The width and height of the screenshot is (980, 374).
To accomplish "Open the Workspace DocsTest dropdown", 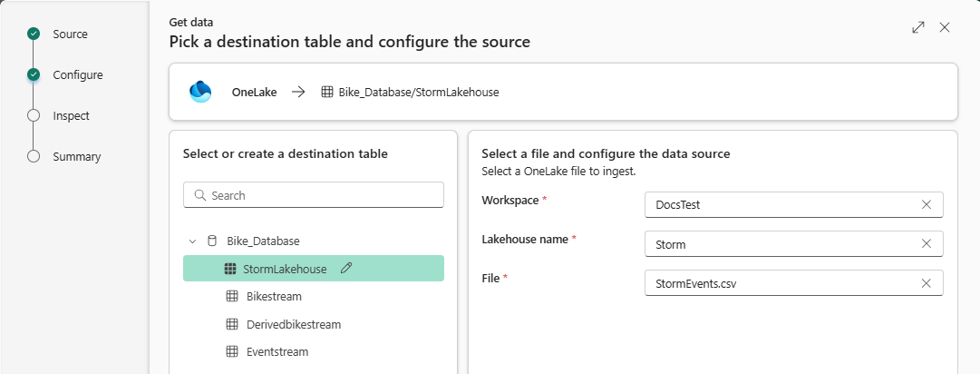I will pos(780,205).
